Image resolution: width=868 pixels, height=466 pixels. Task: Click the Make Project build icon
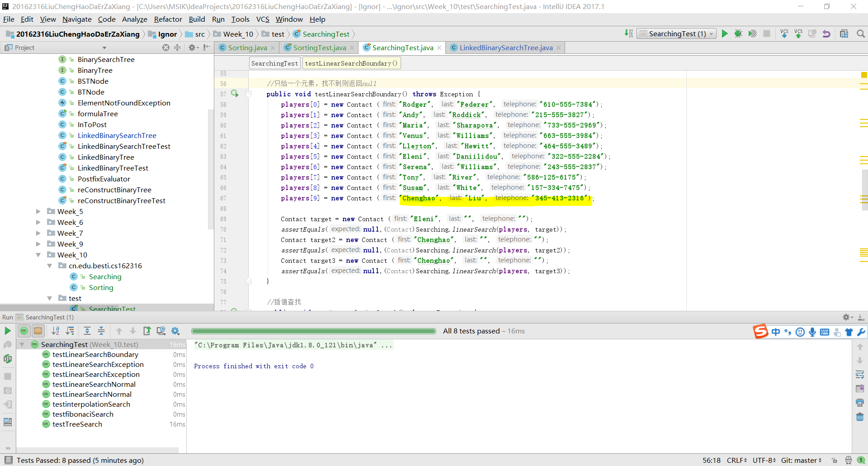(x=629, y=33)
